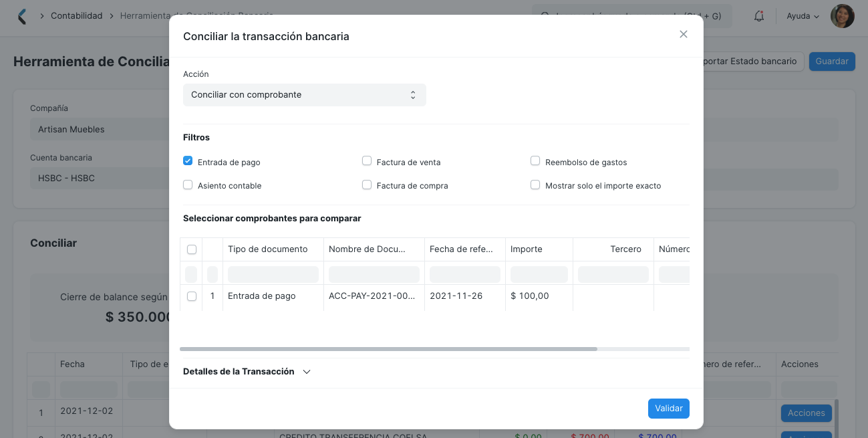Sort by Tercero column header
Image resolution: width=868 pixels, height=438 pixels.
(x=613, y=249)
